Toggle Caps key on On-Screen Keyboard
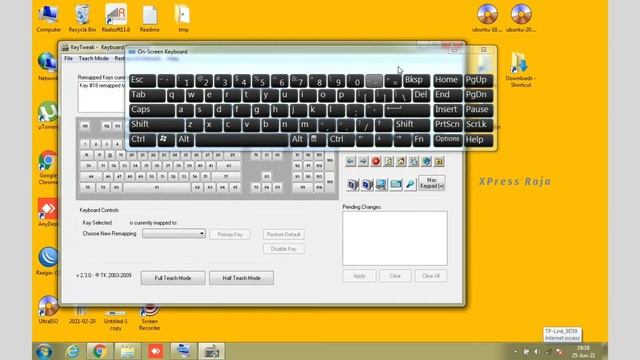 (152, 110)
